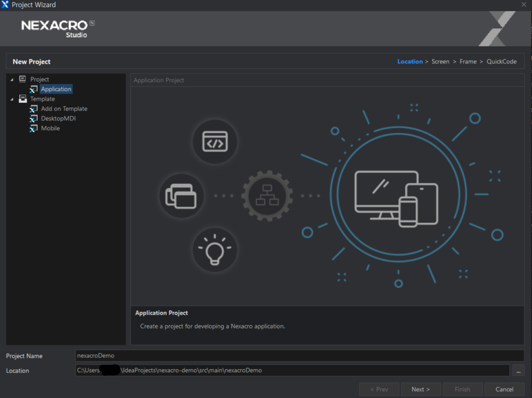Viewport: 532px width, 398px height.
Task: Choose the Add on Template entry
Action: coord(64,108)
